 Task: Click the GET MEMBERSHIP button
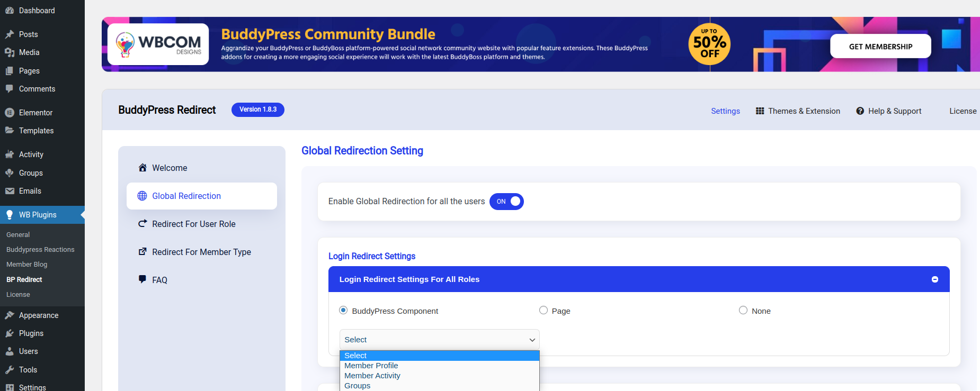(x=880, y=47)
